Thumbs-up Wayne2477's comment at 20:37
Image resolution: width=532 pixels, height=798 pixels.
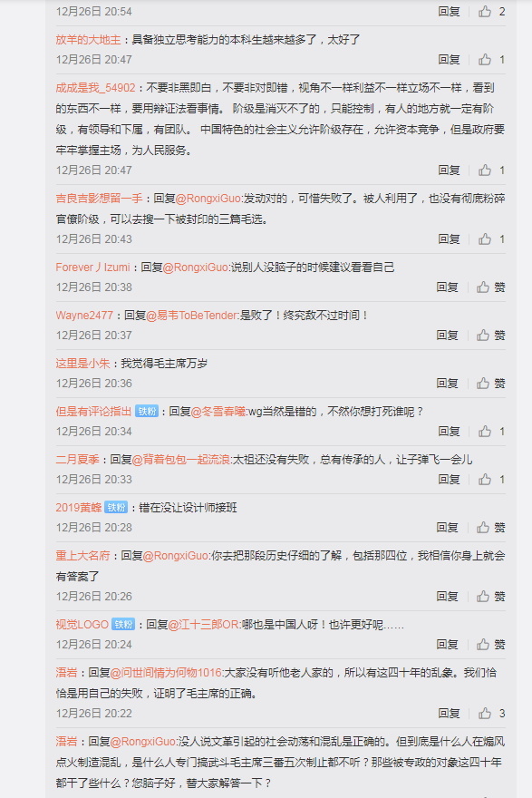(x=483, y=335)
